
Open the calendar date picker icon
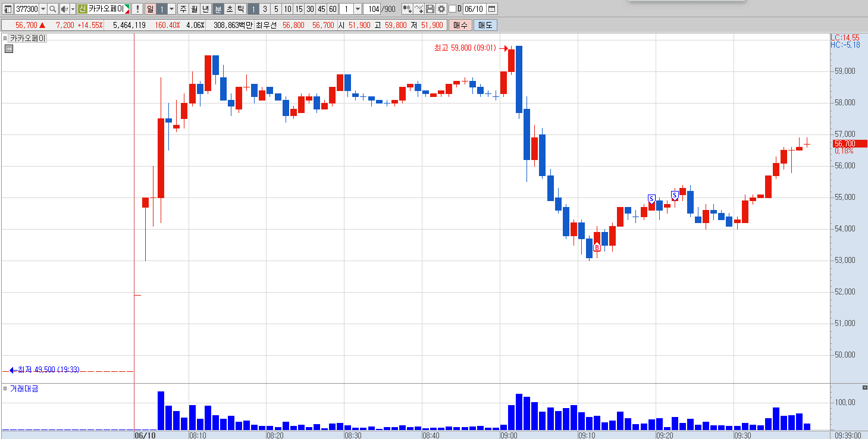point(491,9)
